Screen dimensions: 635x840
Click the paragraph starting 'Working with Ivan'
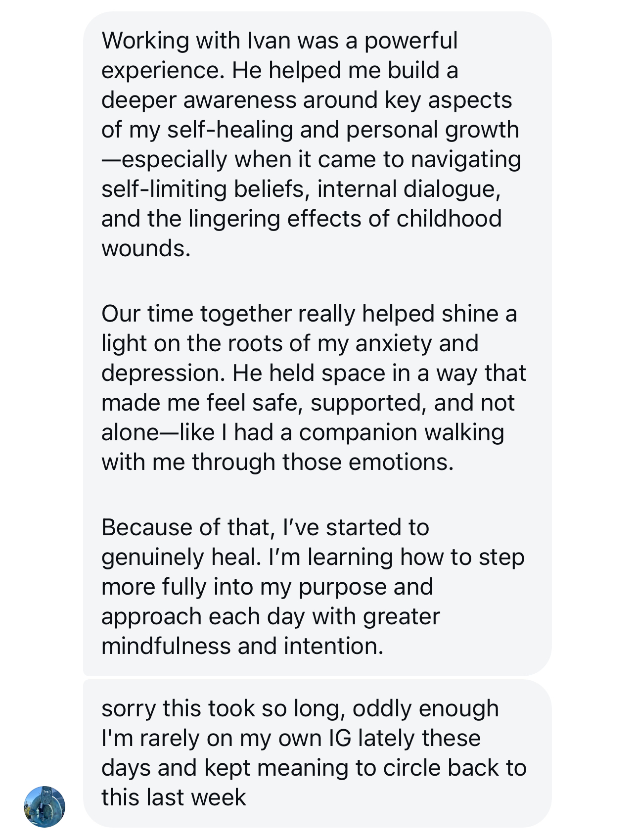(312, 144)
